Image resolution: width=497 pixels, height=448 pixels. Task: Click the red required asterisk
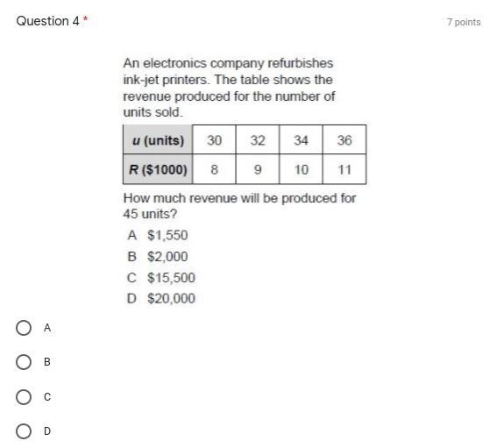tap(85, 19)
